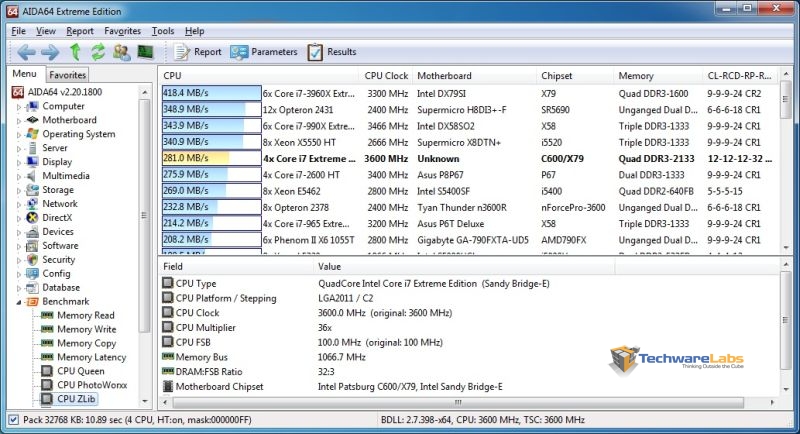Select the Motherboard tree icon
Image resolution: width=800 pixels, height=434 pixels.
(x=33, y=120)
